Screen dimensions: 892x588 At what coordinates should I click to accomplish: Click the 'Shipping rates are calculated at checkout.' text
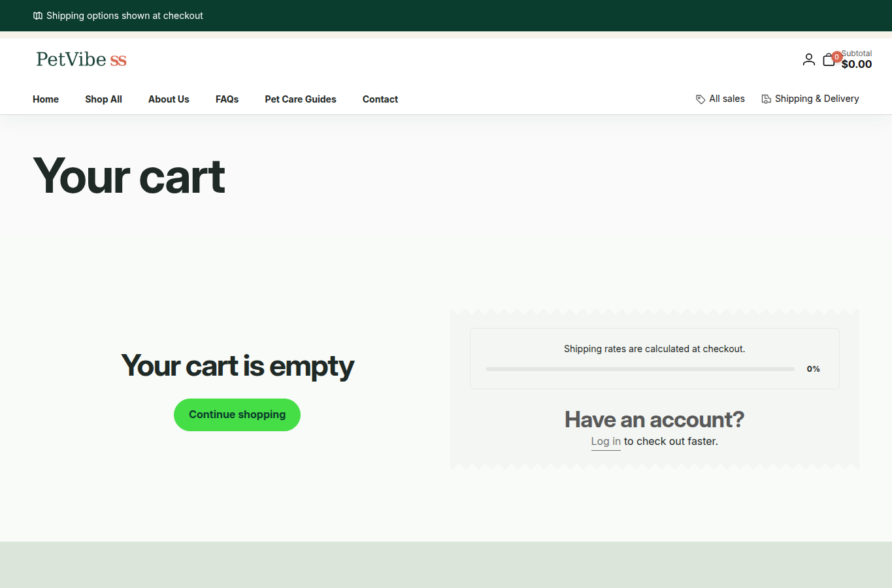pos(655,349)
